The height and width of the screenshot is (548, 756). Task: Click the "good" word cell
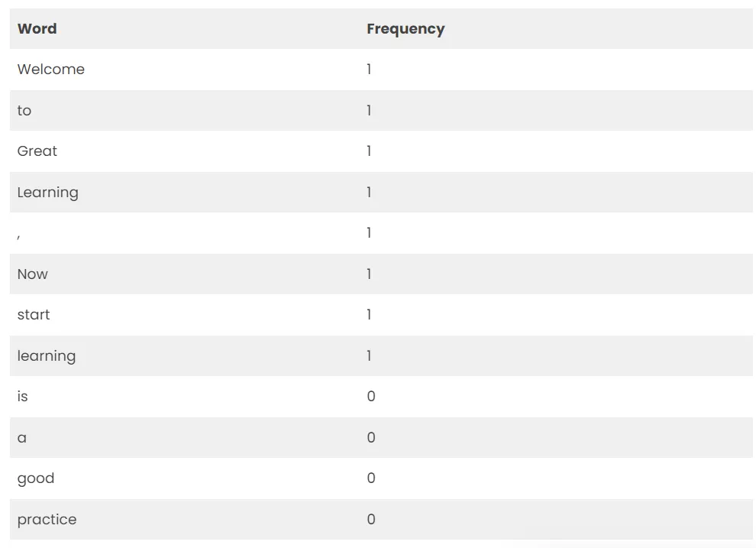point(35,478)
